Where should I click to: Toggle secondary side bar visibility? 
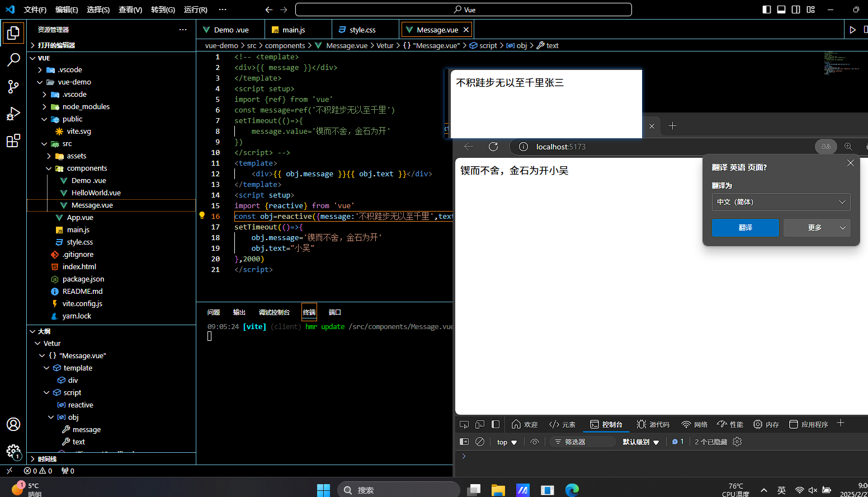796,10
